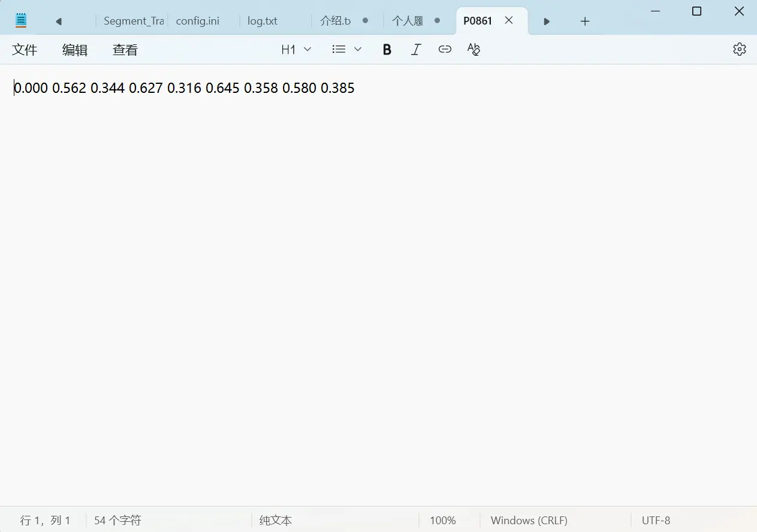Expand the list style dropdown
757x532 pixels.
347,50
